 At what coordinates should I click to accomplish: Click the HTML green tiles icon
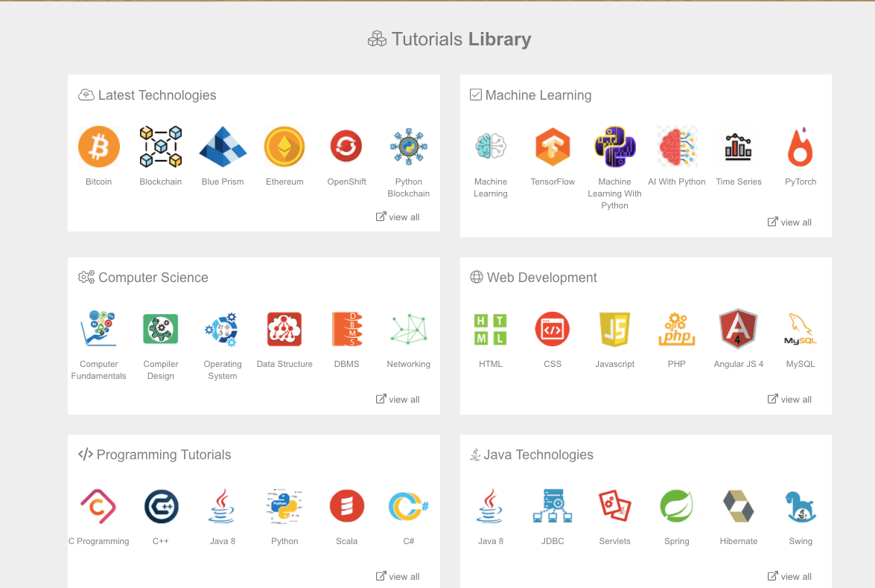491,329
